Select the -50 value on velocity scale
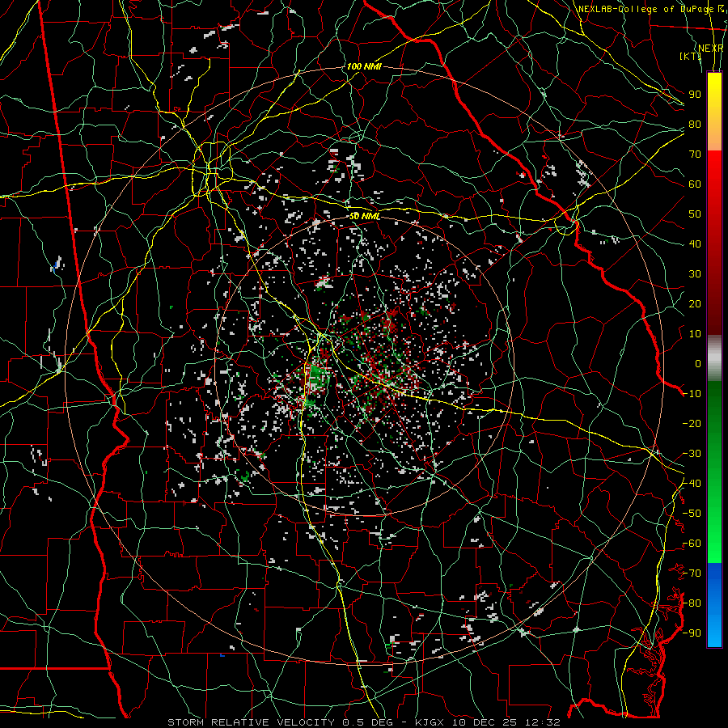728x728 pixels. (692, 514)
